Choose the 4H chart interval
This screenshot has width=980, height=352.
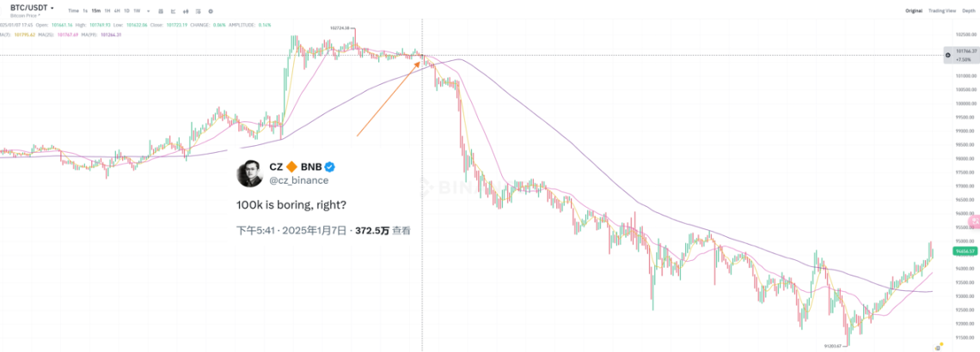117,10
